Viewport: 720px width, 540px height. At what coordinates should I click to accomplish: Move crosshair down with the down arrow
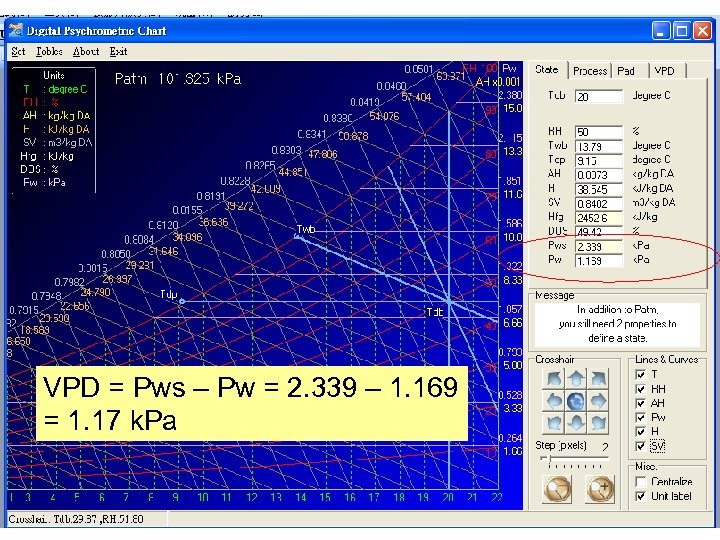pos(575,423)
